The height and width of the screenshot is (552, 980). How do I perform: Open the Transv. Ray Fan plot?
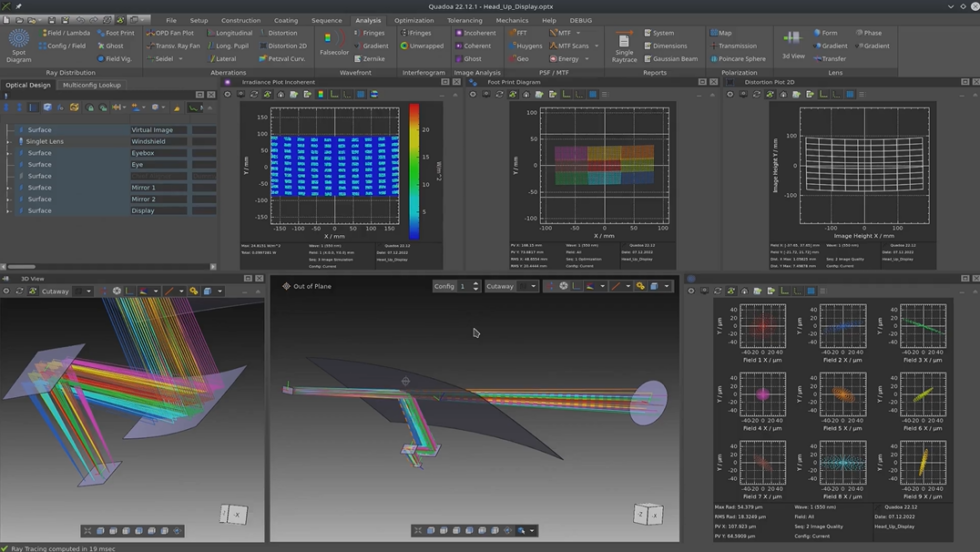tap(173, 46)
